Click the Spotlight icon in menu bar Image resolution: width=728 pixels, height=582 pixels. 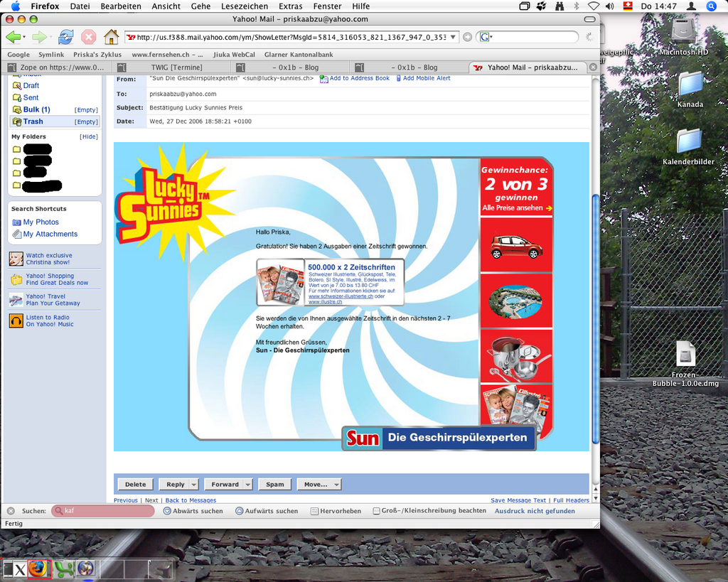pyautogui.click(x=711, y=6)
